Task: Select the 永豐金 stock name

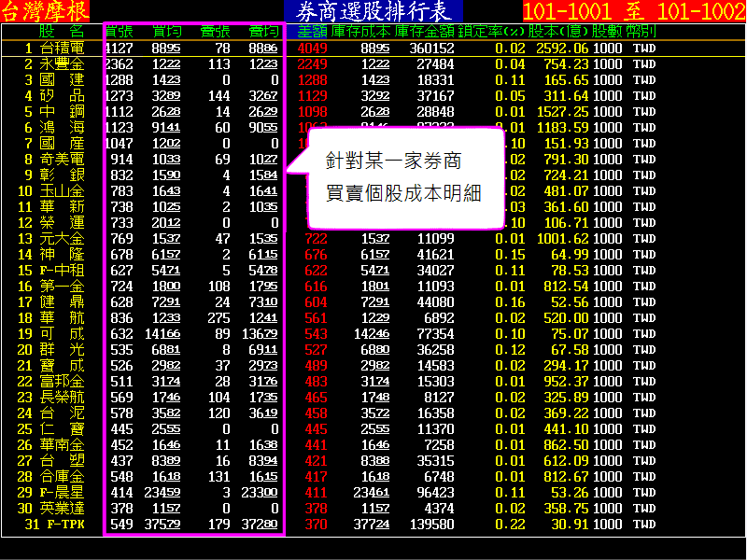Action: pyautogui.click(x=63, y=63)
